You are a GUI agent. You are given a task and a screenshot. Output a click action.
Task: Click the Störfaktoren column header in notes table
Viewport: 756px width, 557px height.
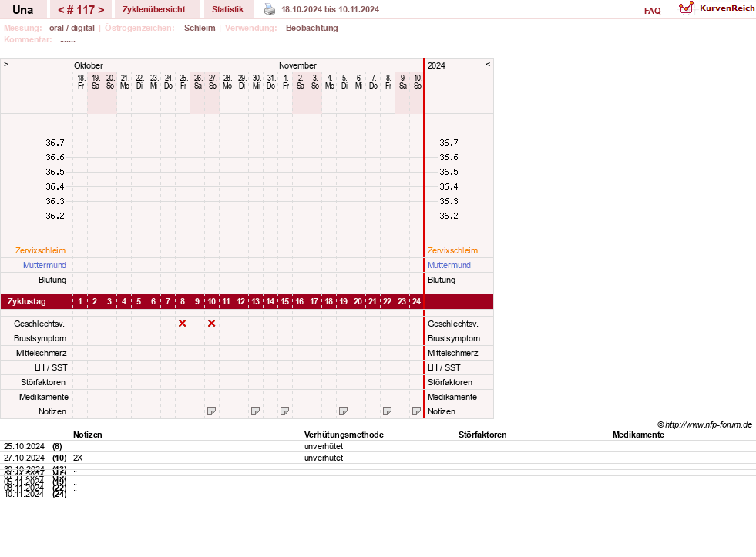click(x=482, y=435)
